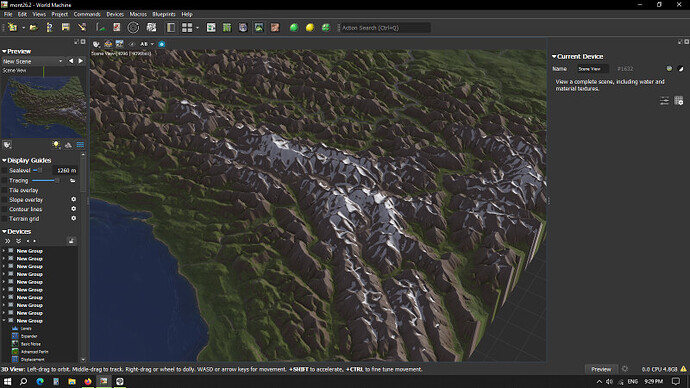Open an existing world file
The height and width of the screenshot is (388, 690).
tap(33, 27)
